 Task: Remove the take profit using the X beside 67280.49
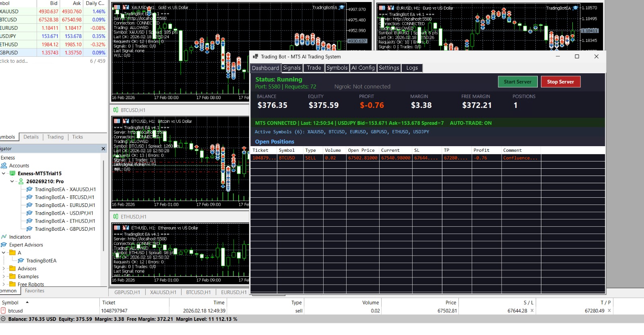(x=609, y=310)
